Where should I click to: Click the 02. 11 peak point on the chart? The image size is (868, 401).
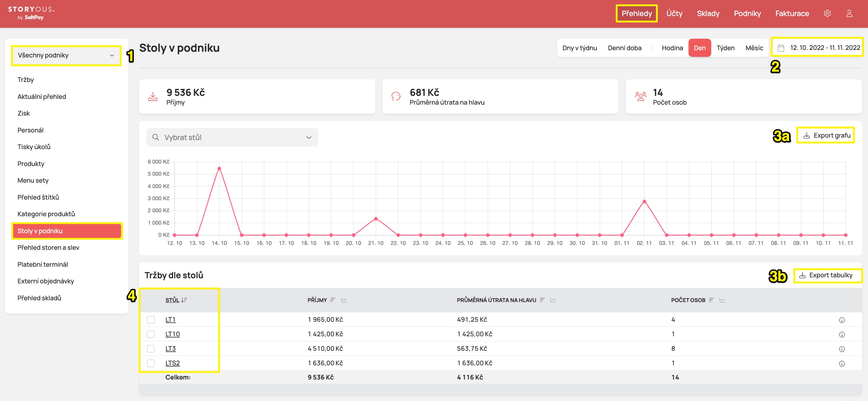pos(644,202)
